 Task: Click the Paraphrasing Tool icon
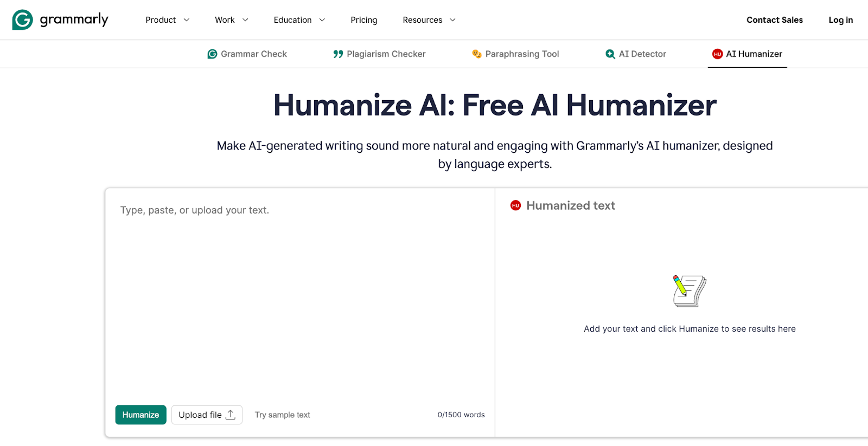[x=477, y=54]
